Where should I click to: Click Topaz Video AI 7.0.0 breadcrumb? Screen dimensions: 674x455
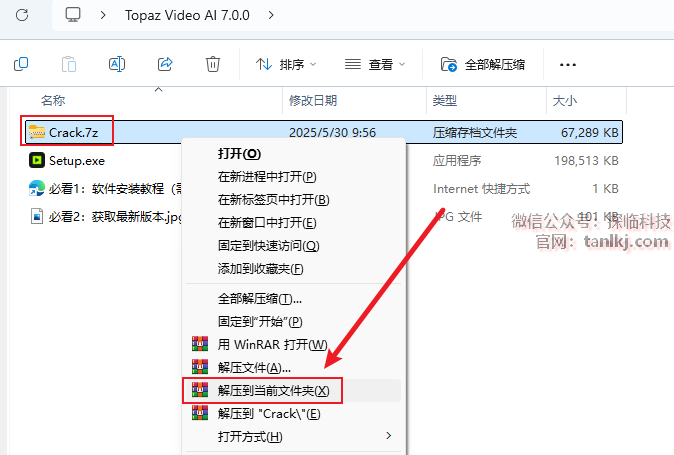click(x=187, y=15)
